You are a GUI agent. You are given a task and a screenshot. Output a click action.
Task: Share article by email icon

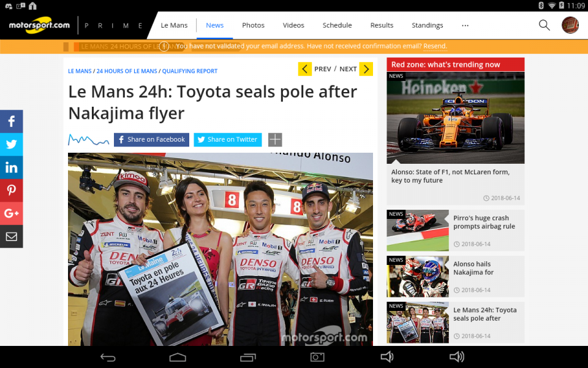[11, 236]
